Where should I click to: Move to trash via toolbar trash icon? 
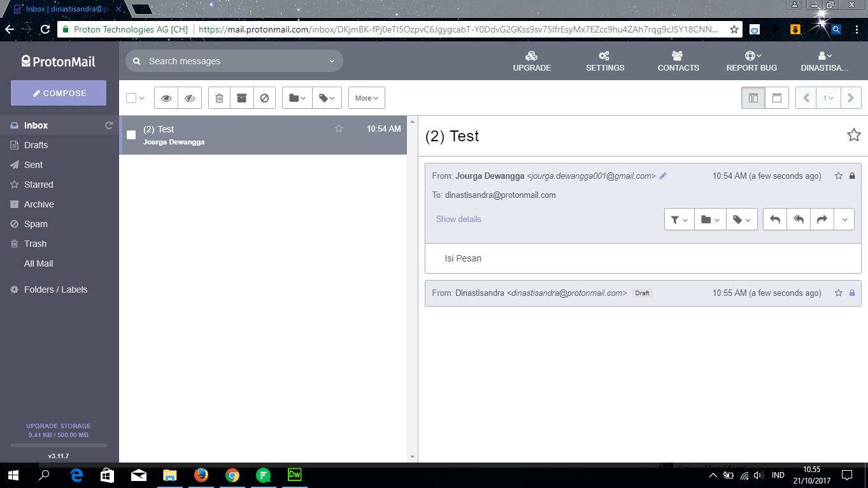click(219, 98)
